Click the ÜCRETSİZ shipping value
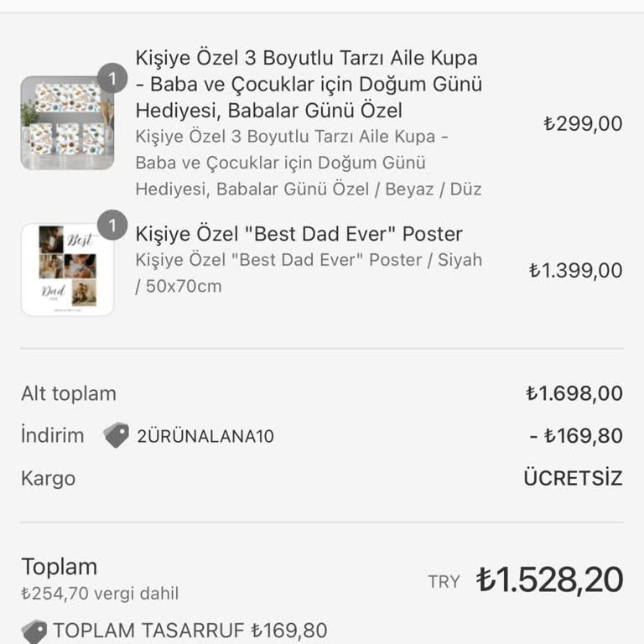 click(573, 479)
